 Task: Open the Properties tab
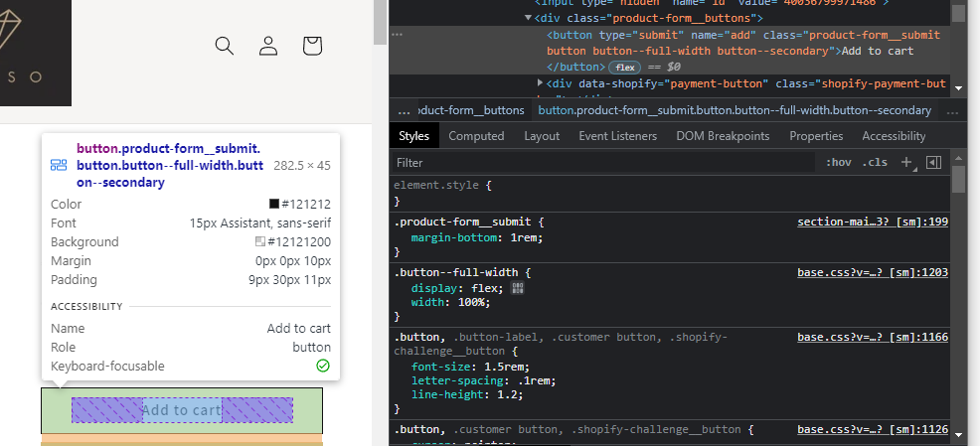816,135
